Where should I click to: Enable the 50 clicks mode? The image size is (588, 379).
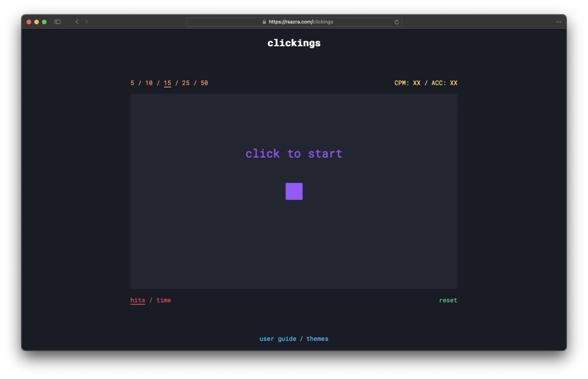point(204,83)
